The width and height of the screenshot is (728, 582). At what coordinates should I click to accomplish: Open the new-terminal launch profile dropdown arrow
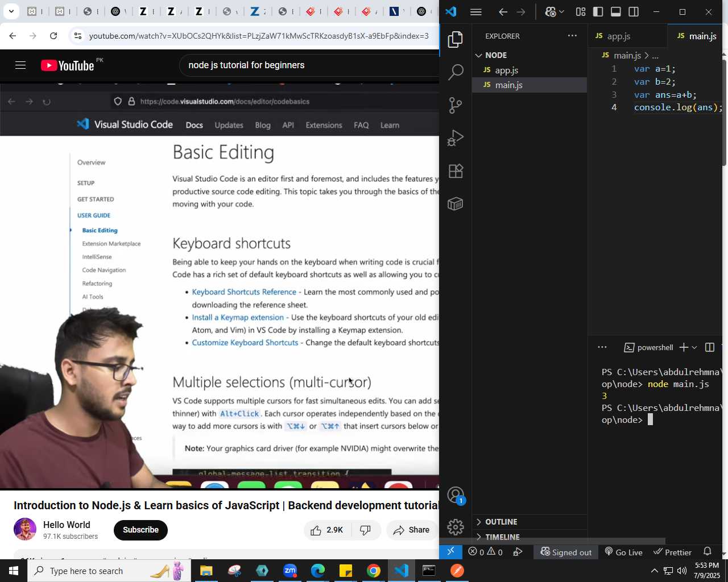(x=694, y=347)
